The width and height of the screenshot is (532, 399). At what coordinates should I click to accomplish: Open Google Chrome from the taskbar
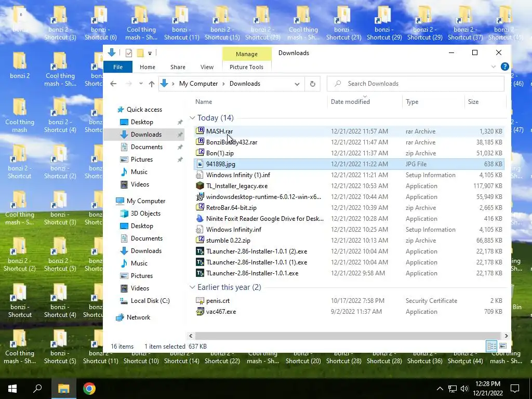click(89, 389)
